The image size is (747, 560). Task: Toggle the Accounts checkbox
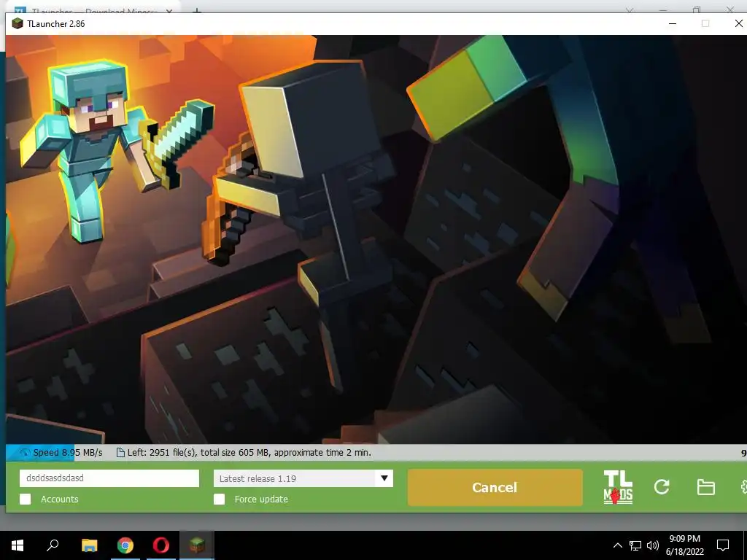coord(26,499)
